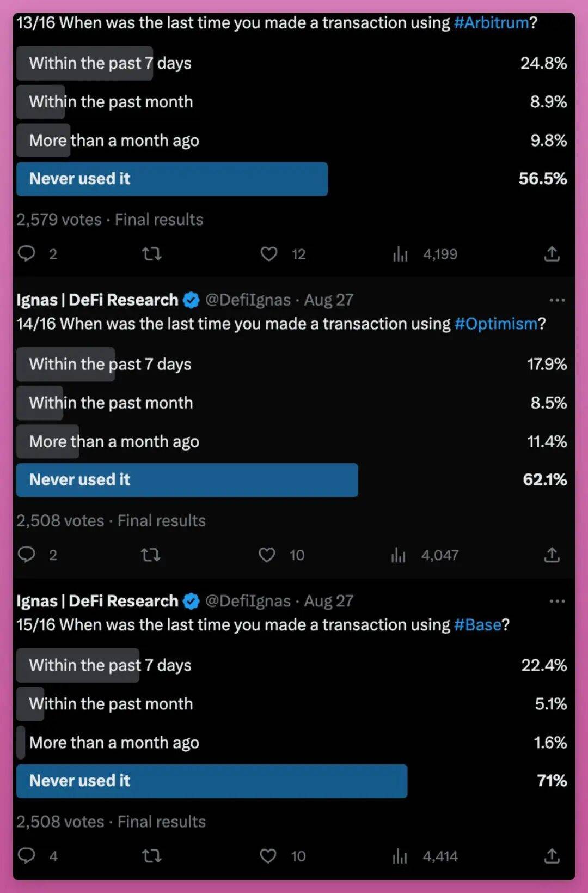The width and height of the screenshot is (588, 893).
Task: Select Optimism 'Within the past 7 days' option
Action: pos(110,365)
